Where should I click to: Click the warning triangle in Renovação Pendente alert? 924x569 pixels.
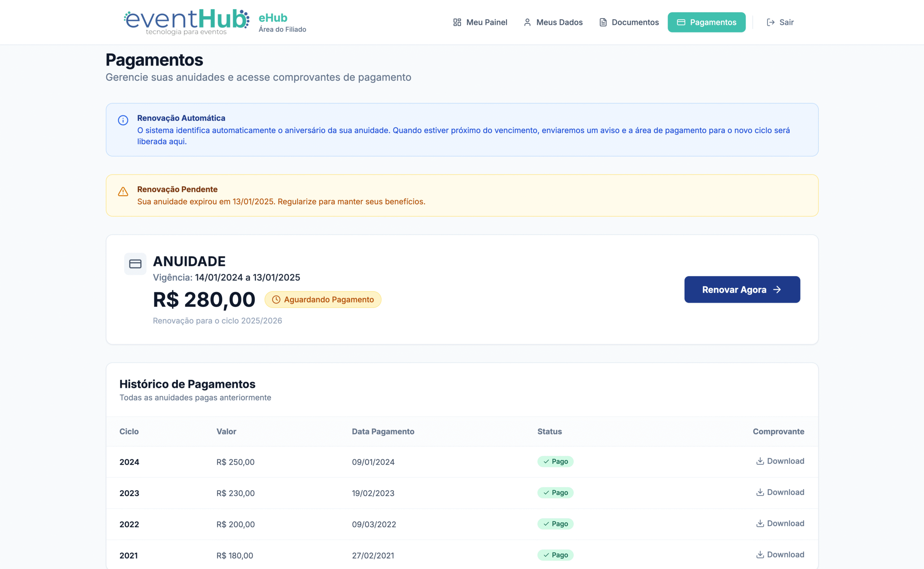pyautogui.click(x=123, y=192)
